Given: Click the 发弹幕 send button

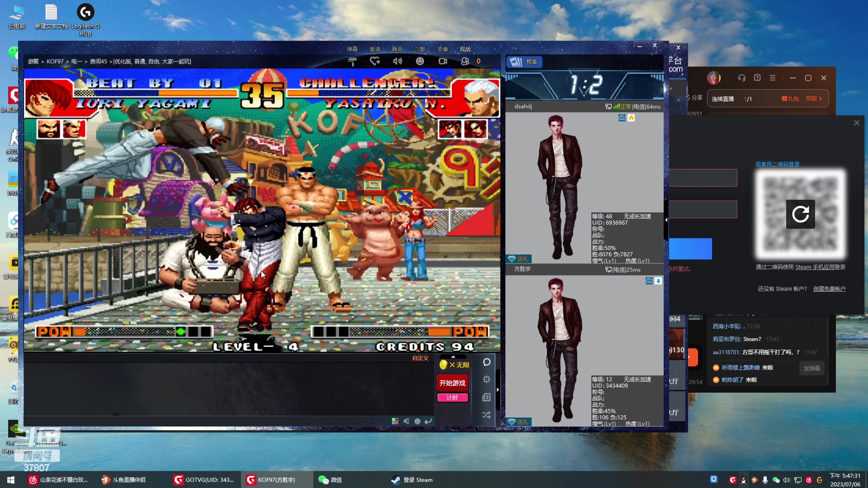Looking at the screenshot, I should click(x=812, y=369).
